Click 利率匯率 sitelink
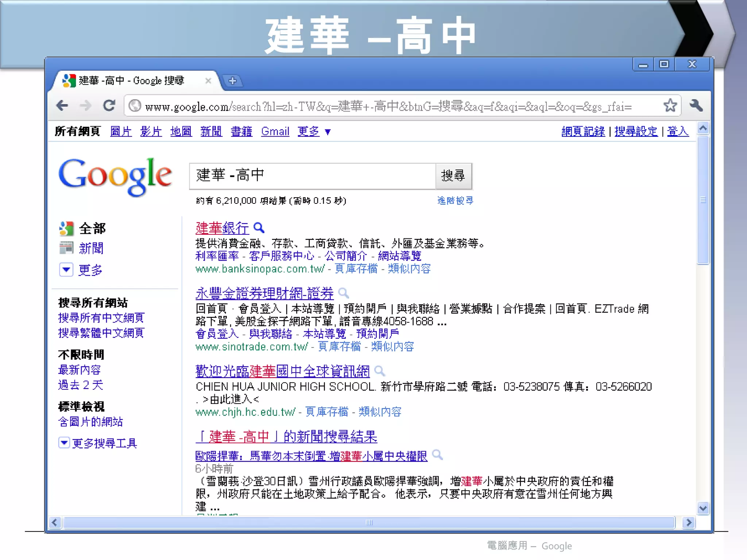Viewport: 747px width, 560px height. pos(217,256)
